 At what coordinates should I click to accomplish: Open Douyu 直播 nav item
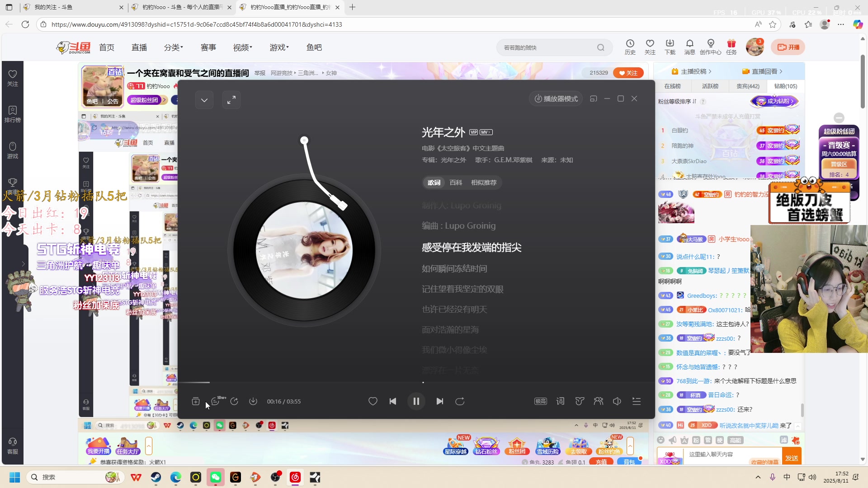(x=139, y=47)
